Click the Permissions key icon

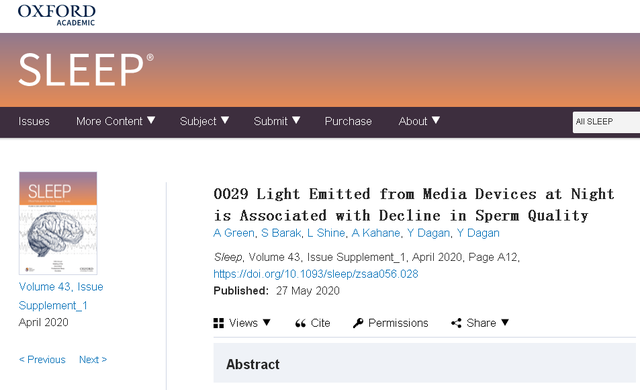pyautogui.click(x=358, y=323)
